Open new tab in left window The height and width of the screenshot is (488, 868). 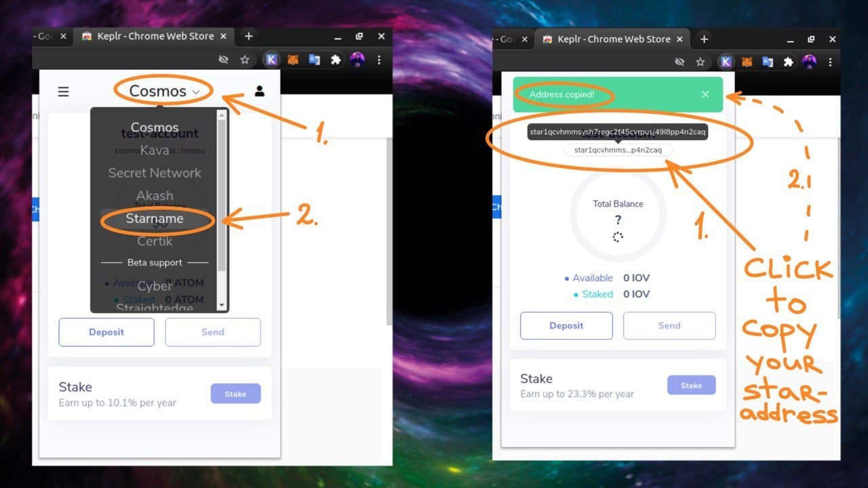[x=248, y=36]
